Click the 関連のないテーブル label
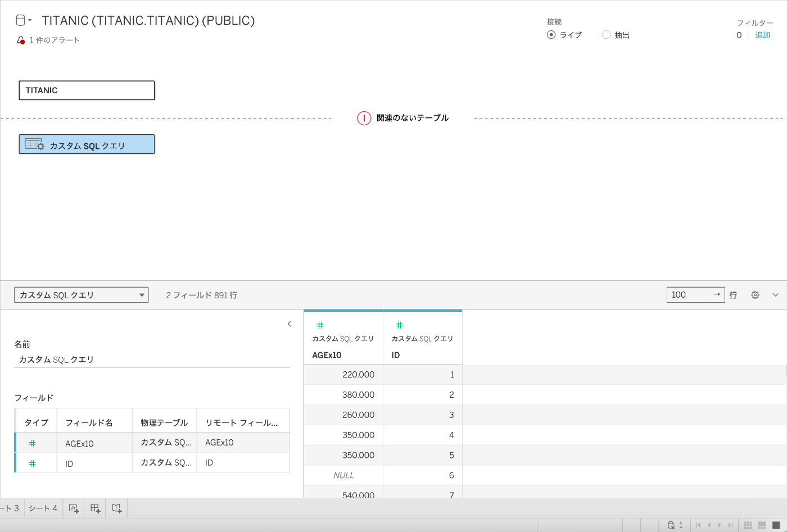This screenshot has height=532, width=787. point(413,118)
